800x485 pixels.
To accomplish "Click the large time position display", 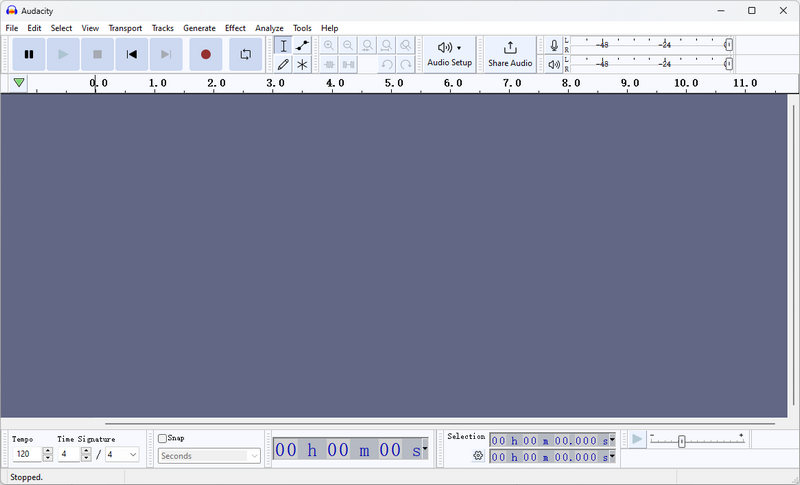I will tap(348, 449).
